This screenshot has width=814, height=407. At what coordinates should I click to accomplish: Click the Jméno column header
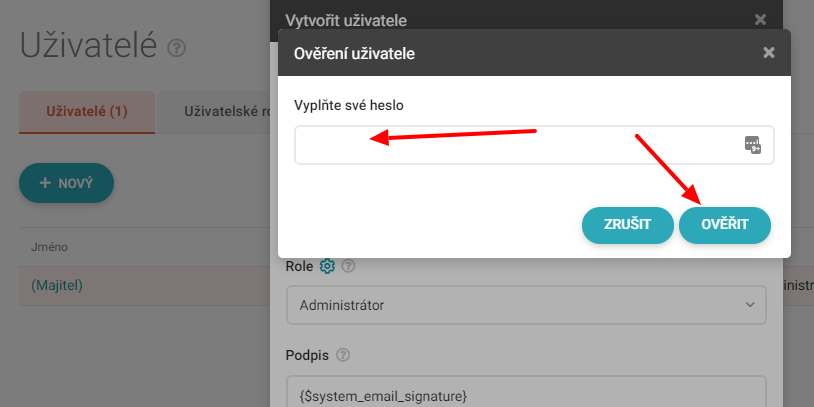[49, 247]
